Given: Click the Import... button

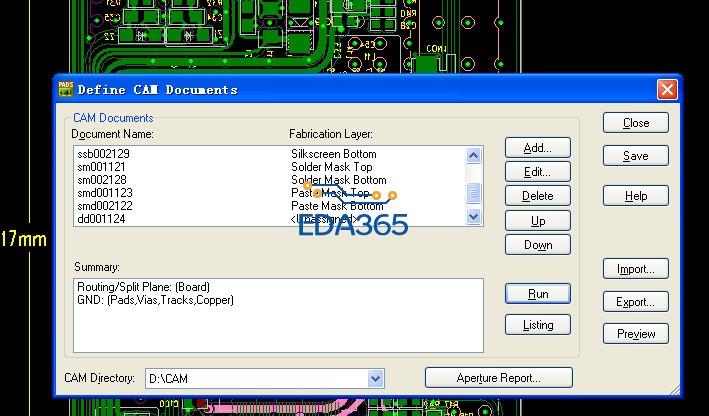Looking at the screenshot, I should [x=636, y=269].
